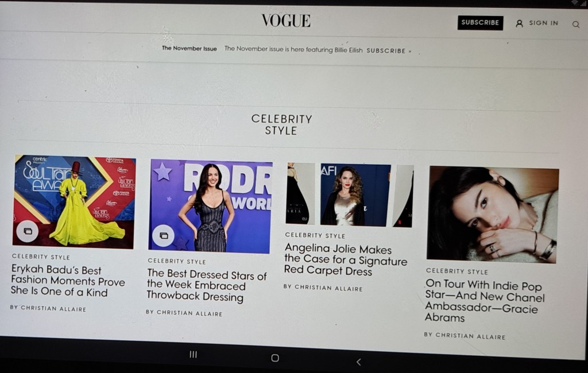Viewport: 588px width, 373px height.
Task: Click the Sign In link
Action: (543, 23)
